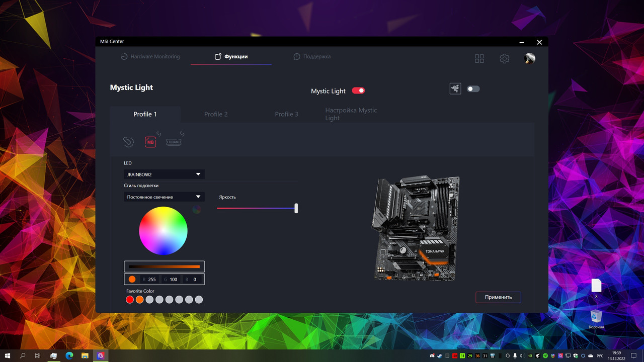This screenshot has height=362, width=644.
Task: Select the Profile 3 tab
Action: (x=286, y=114)
